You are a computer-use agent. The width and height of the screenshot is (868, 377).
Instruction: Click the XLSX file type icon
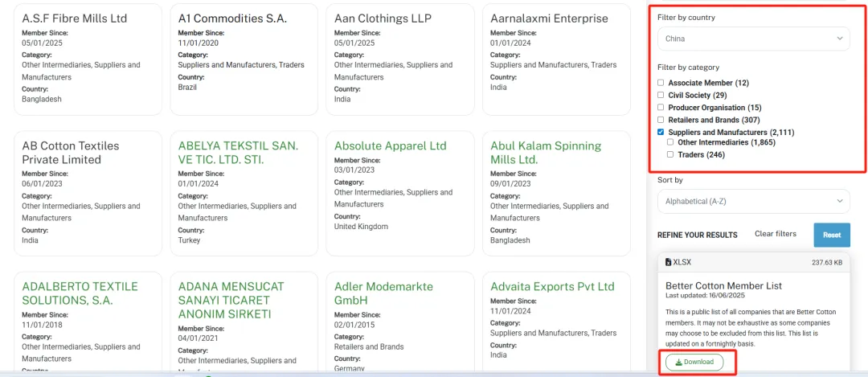pos(668,262)
